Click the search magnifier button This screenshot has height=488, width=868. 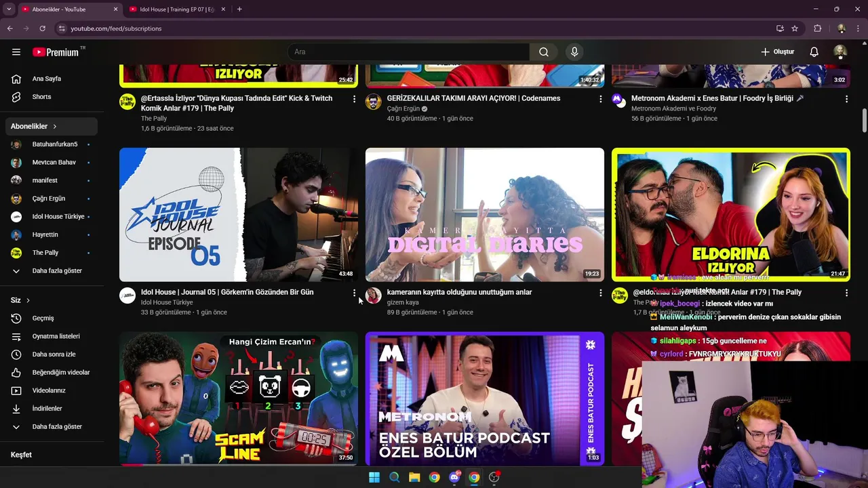coord(544,52)
